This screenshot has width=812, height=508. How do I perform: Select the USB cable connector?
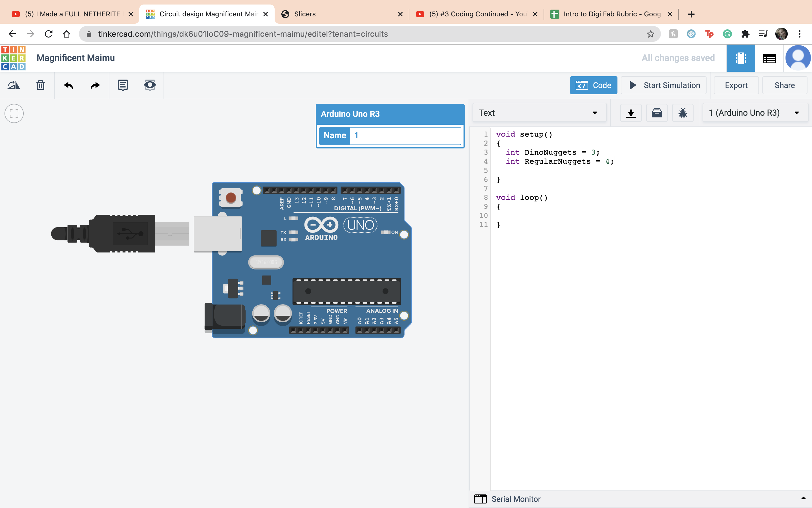coord(121,233)
